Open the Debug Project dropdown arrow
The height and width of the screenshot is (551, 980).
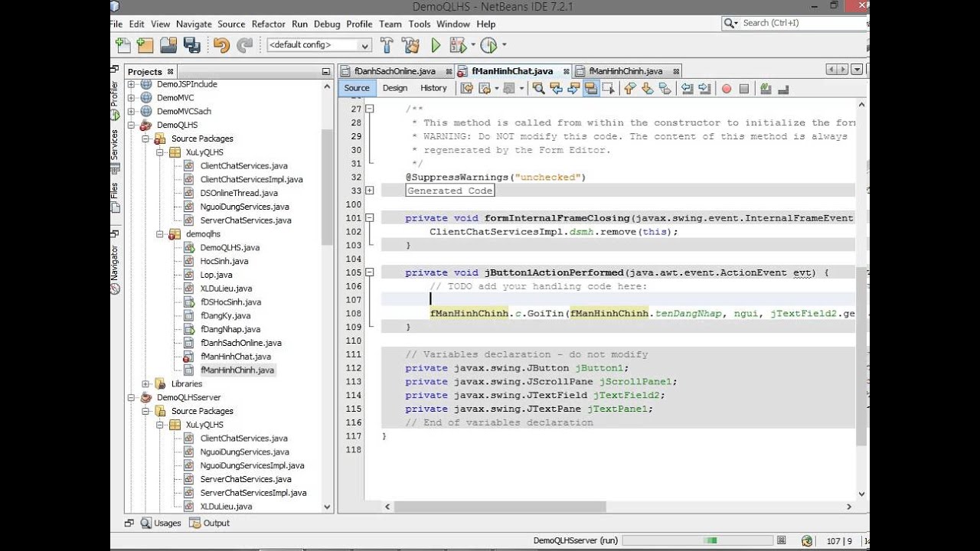pyautogui.click(x=473, y=45)
